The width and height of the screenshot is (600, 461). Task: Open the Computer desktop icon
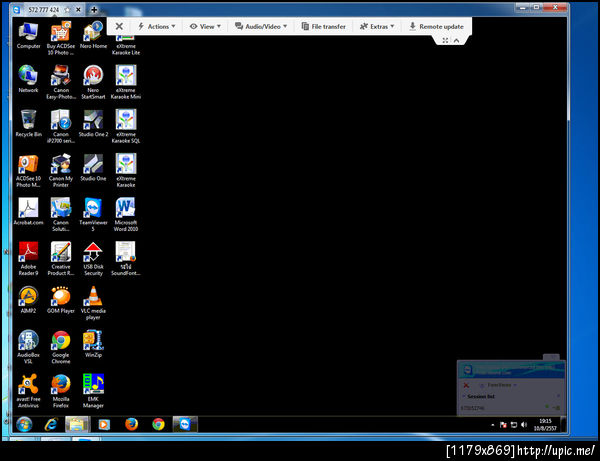coord(28,36)
